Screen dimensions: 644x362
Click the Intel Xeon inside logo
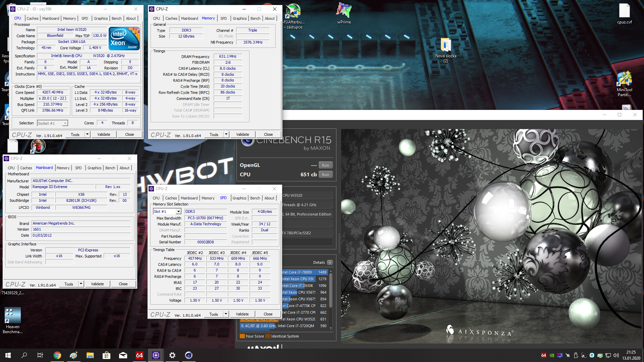pos(124,39)
